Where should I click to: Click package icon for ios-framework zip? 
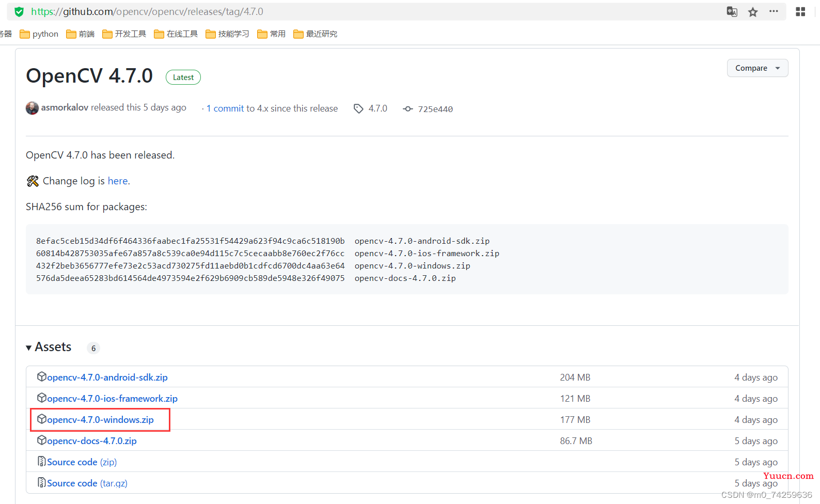click(42, 398)
